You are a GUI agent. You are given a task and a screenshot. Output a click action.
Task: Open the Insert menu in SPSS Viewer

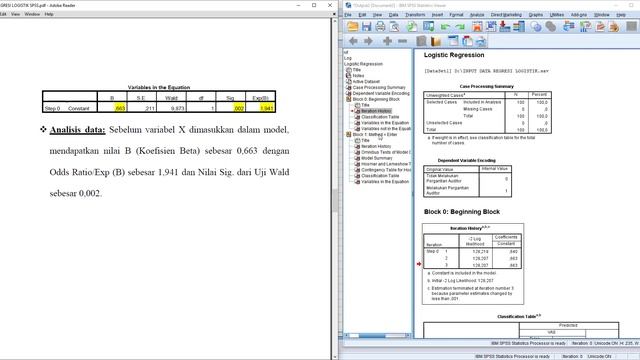pos(437,15)
